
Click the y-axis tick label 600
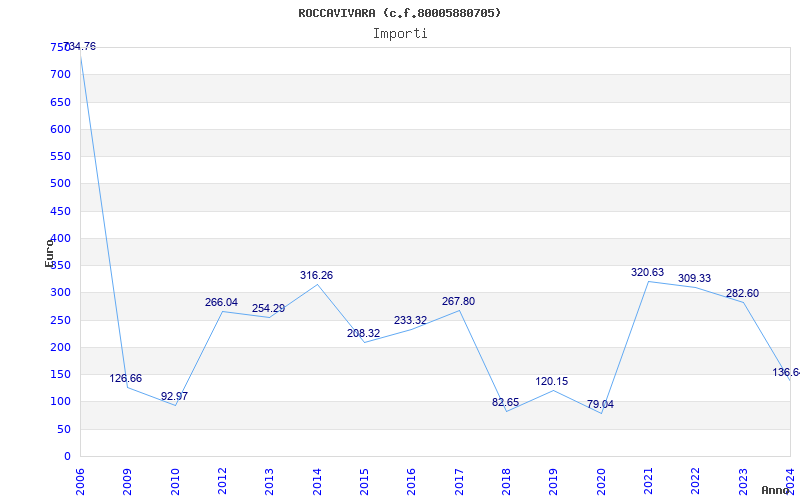(x=60, y=129)
